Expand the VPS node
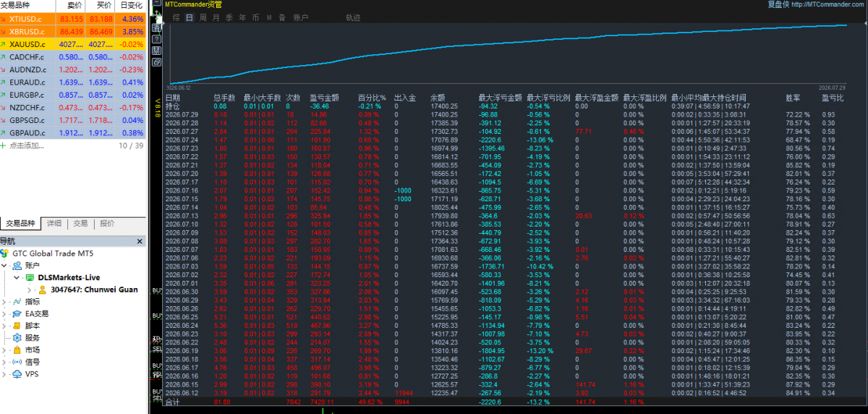The height and width of the screenshot is (414, 868). point(6,373)
